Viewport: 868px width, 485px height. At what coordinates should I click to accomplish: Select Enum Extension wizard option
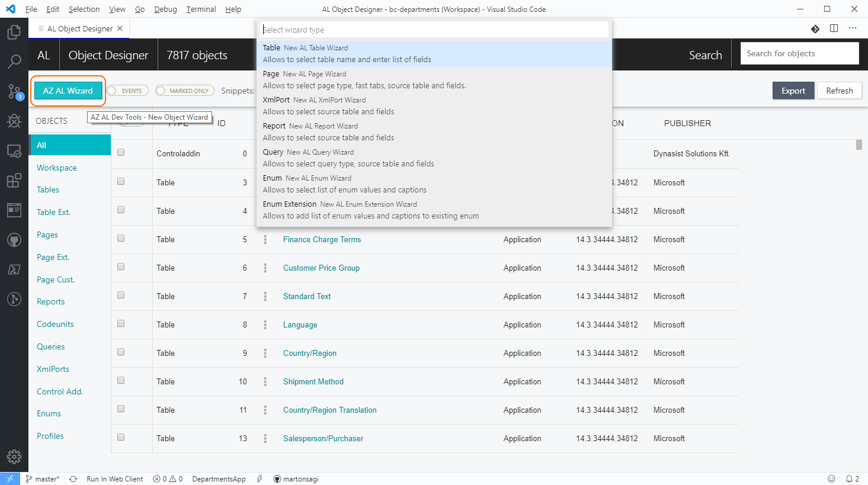(434, 210)
